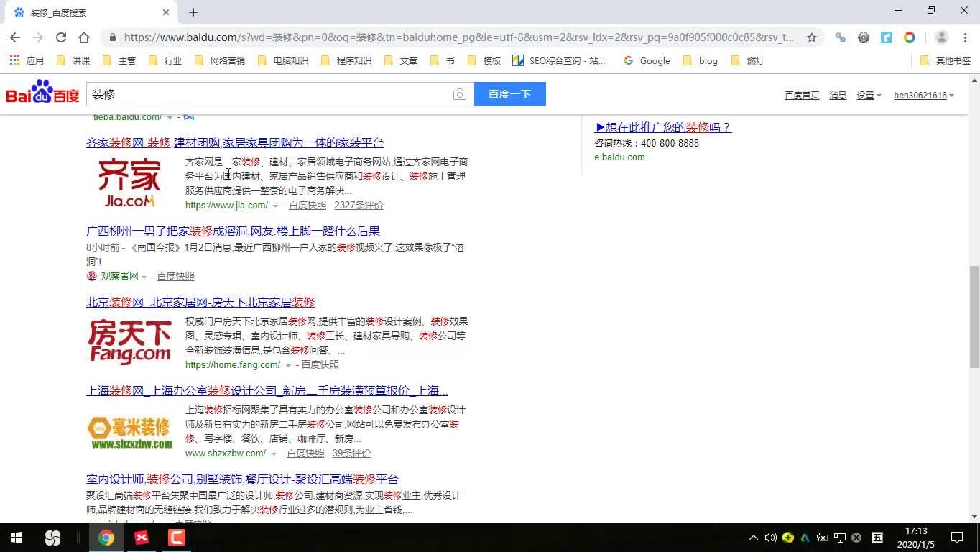Expand the hen30621616 account dropdown
980x552 pixels.
coord(924,95)
